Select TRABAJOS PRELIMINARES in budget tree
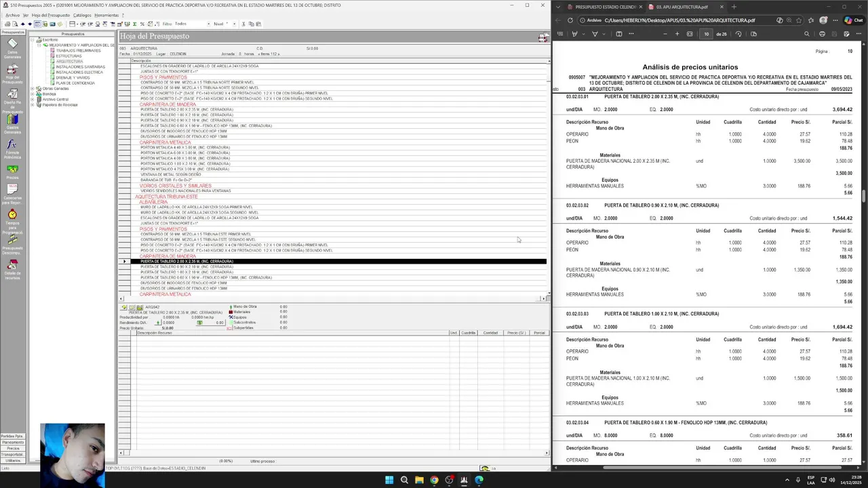Viewport: 868px width, 488px height. [78, 51]
